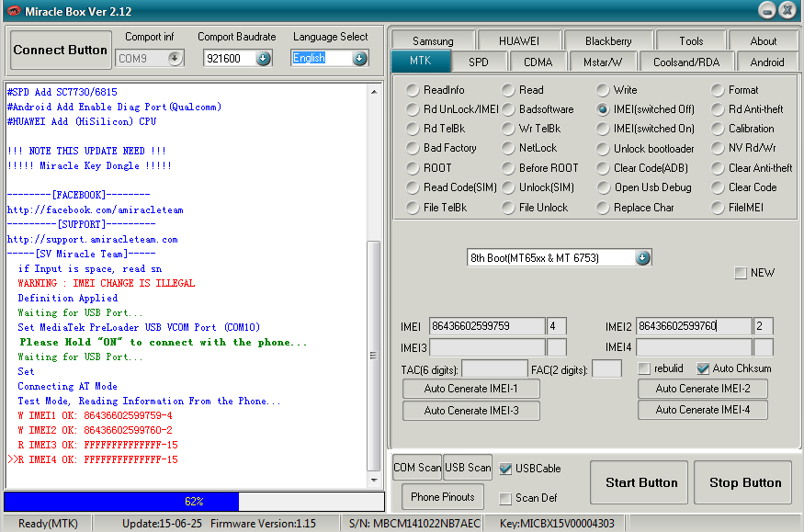This screenshot has height=532, width=804.
Task: Open the Language Select English dropdown
Action: 359,59
